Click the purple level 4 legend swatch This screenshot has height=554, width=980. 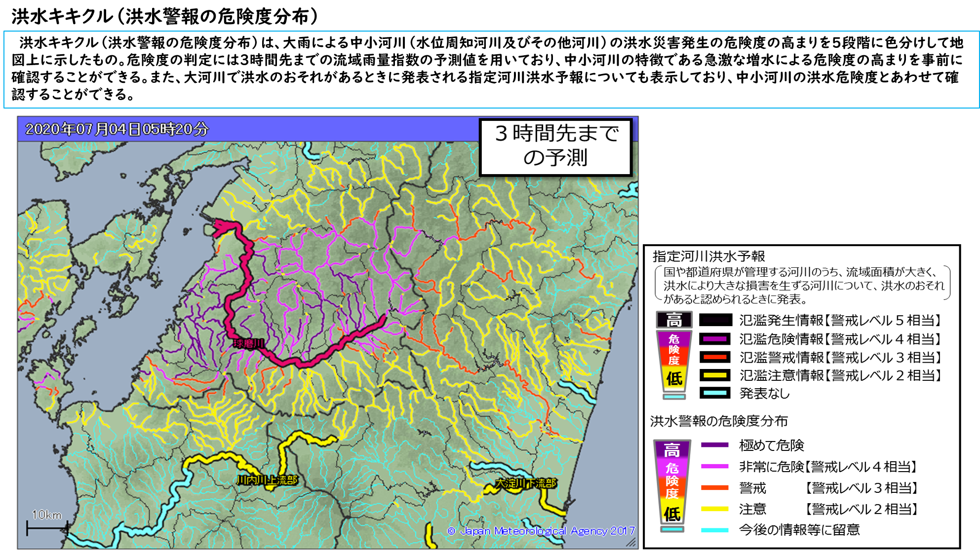(x=715, y=339)
